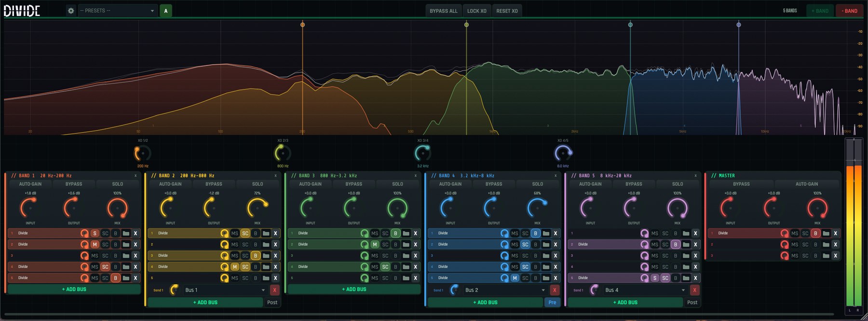Toggle Pre send mode on Band 4
The height and width of the screenshot is (321, 868).
pyautogui.click(x=552, y=303)
